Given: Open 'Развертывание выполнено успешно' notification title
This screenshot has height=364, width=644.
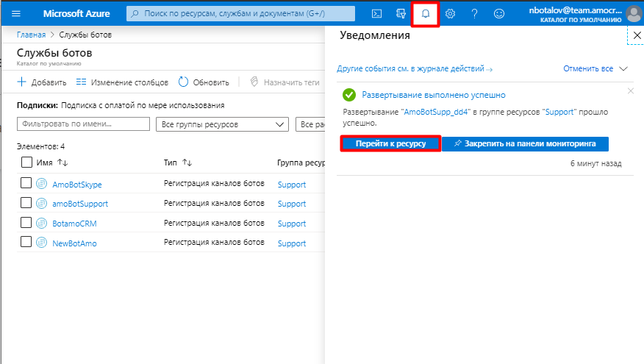Looking at the screenshot, I should (x=434, y=95).
